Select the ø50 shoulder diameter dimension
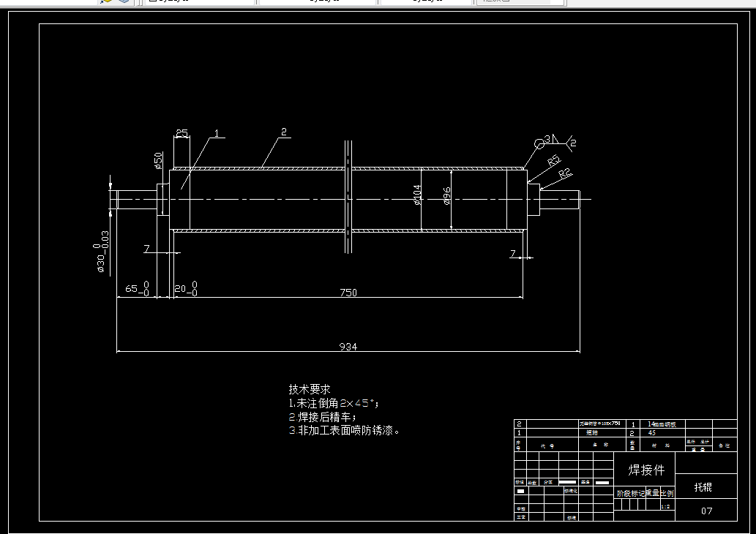Screen dimensions: 756x534 (x=158, y=161)
